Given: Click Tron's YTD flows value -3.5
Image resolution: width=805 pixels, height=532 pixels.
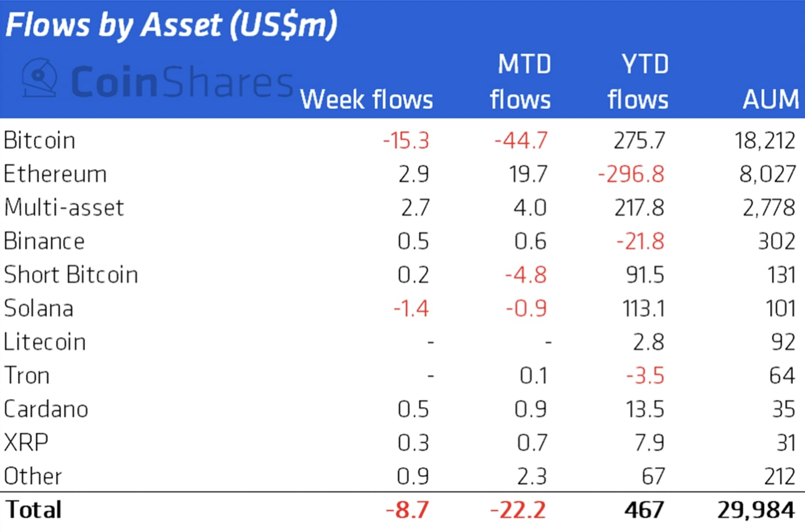Looking at the screenshot, I should (645, 375).
